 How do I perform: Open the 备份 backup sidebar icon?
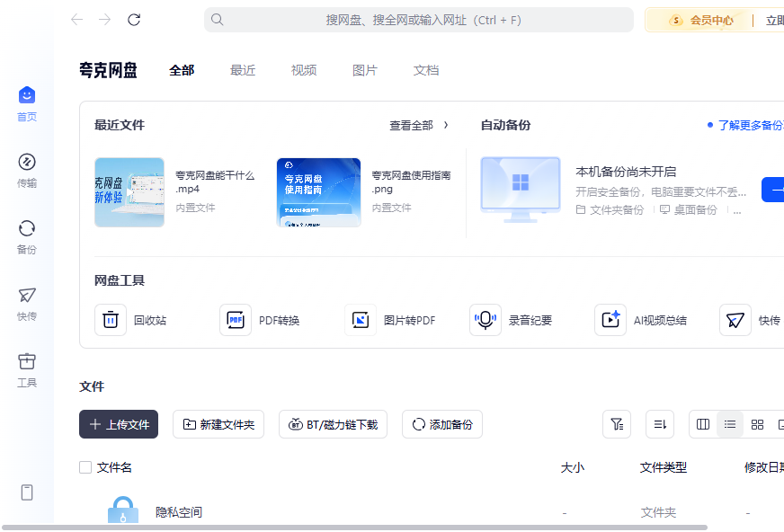[x=27, y=228]
